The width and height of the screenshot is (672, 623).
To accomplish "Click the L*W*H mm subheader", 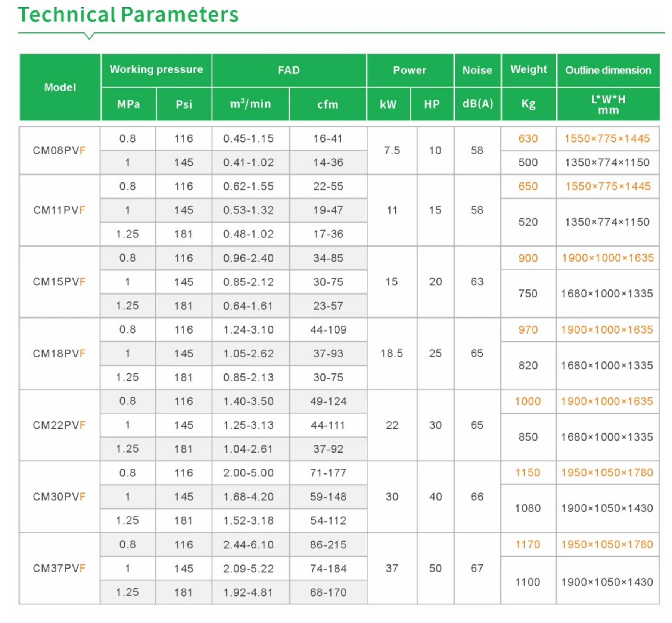I will tap(608, 104).
